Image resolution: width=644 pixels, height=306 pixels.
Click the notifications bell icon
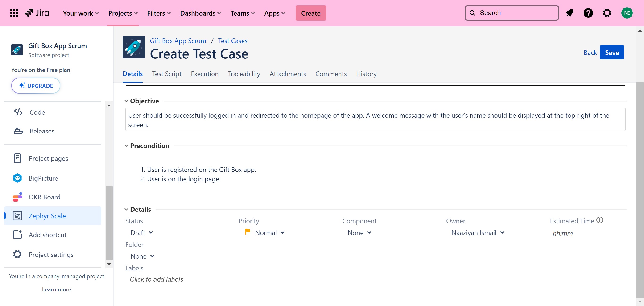570,13
